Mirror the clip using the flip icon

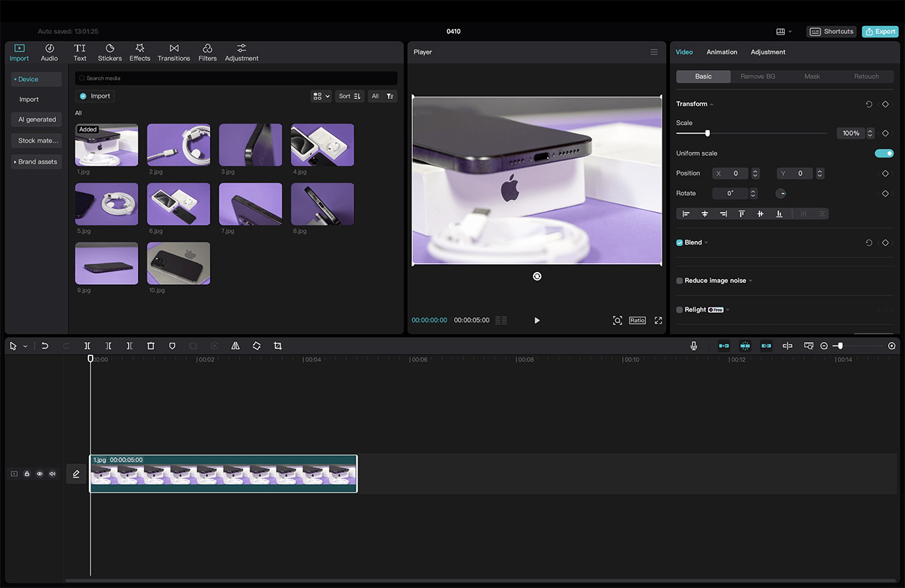point(235,346)
